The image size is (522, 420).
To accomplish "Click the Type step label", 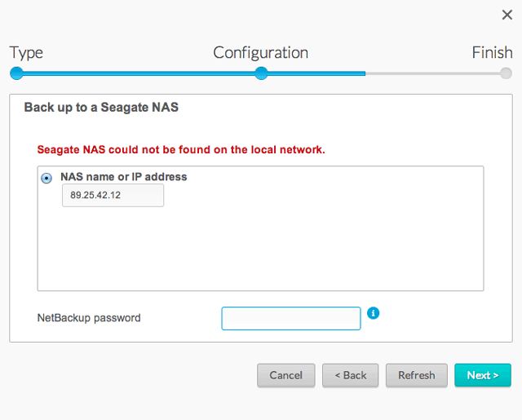I will click(x=26, y=53).
